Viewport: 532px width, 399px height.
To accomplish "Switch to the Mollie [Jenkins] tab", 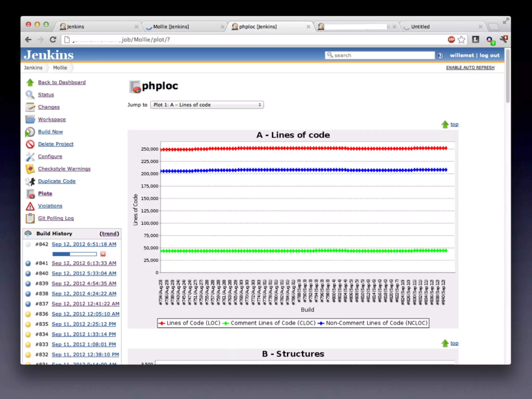I will coord(171,26).
